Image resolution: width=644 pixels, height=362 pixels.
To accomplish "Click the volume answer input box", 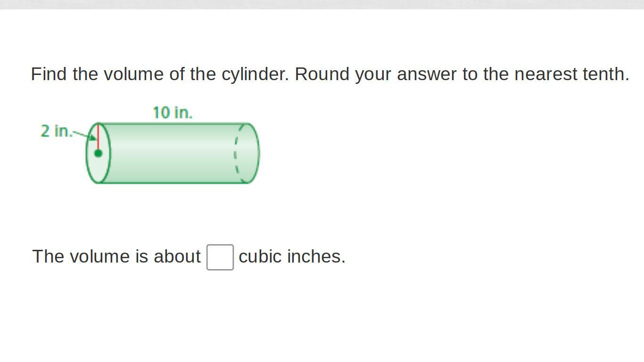I will pos(220,257).
